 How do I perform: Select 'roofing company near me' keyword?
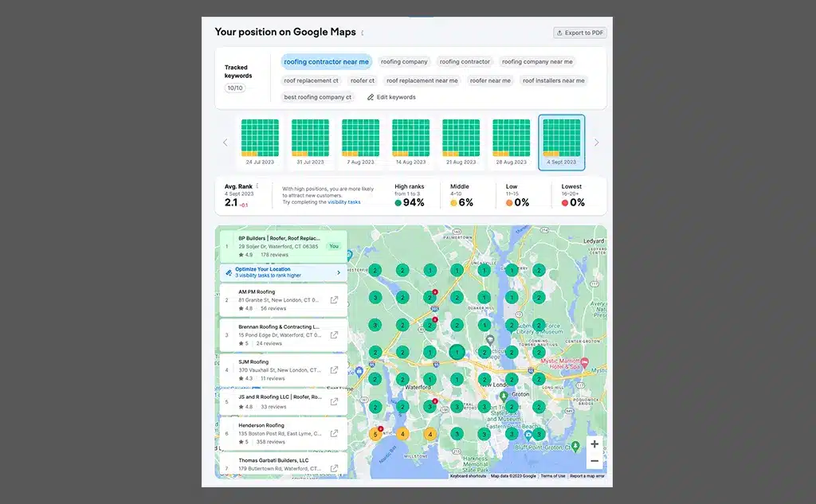tap(537, 62)
